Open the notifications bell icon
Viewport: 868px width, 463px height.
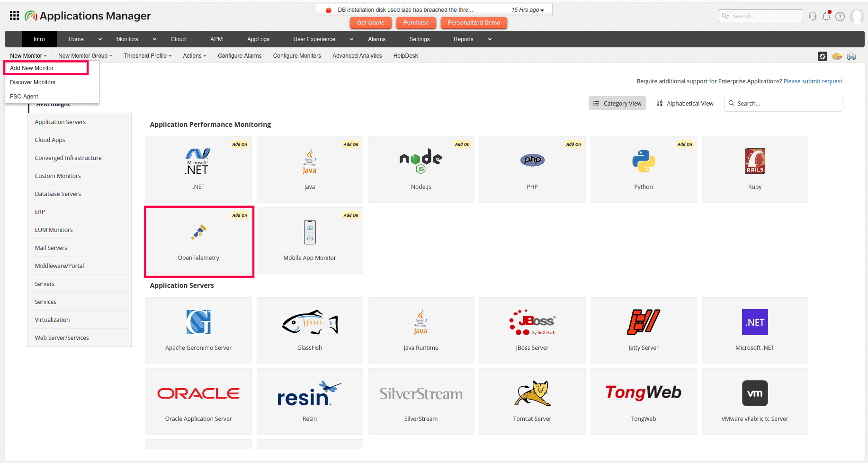[x=826, y=16]
